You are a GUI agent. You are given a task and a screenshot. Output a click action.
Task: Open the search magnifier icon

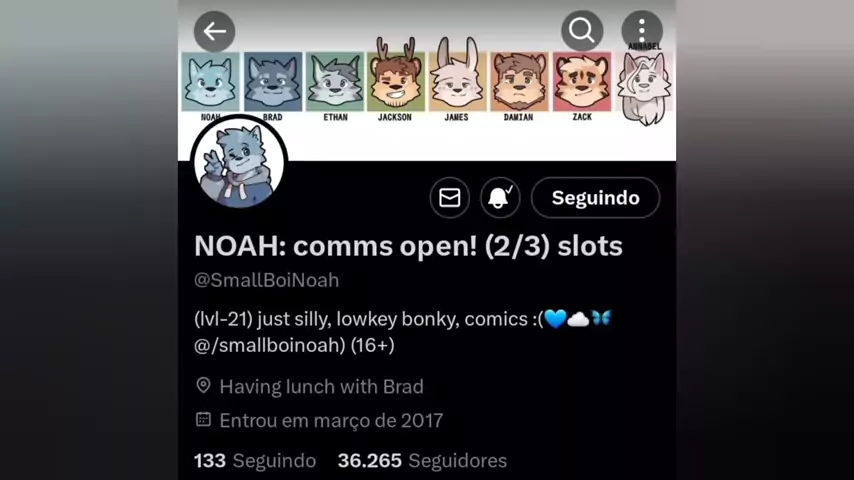tap(582, 31)
